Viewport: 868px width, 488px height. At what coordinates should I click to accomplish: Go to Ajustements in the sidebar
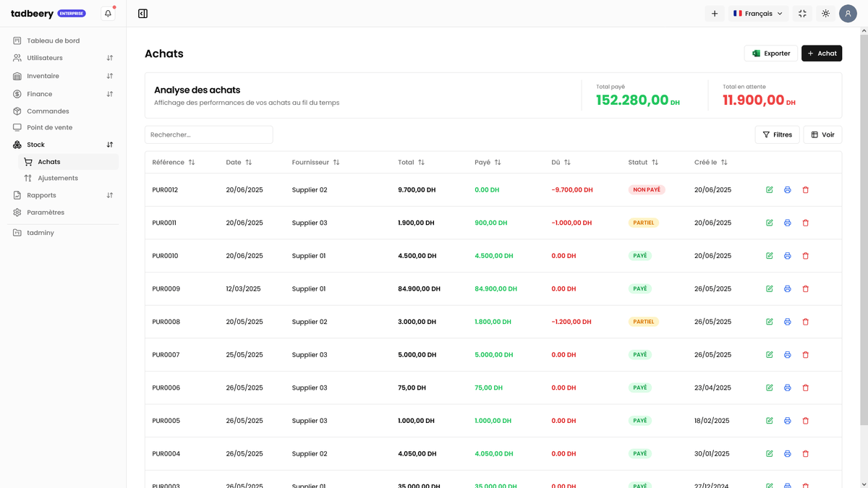58,178
